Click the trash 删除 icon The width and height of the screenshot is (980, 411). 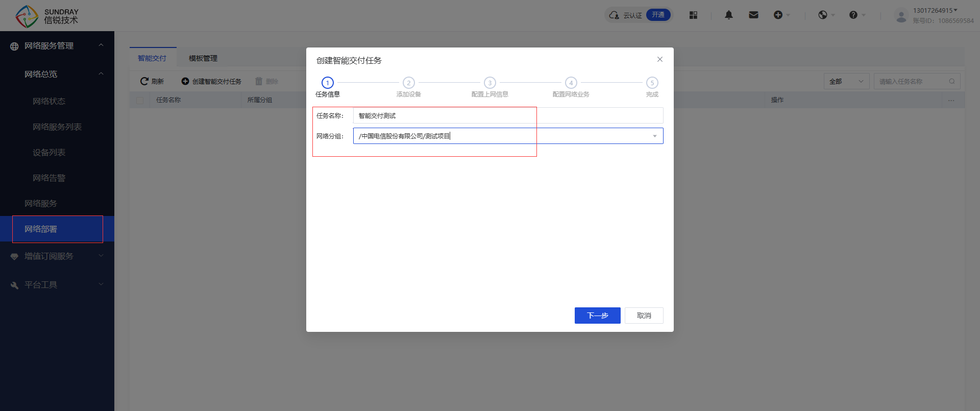(259, 81)
